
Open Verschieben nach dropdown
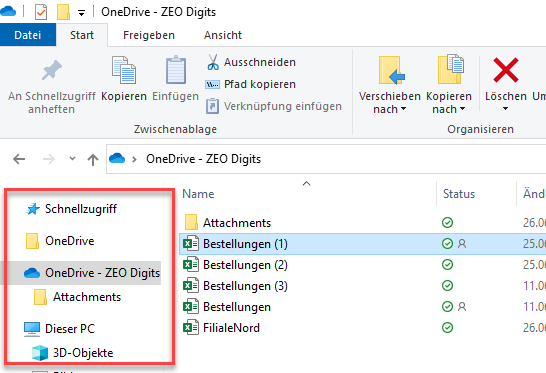click(390, 85)
